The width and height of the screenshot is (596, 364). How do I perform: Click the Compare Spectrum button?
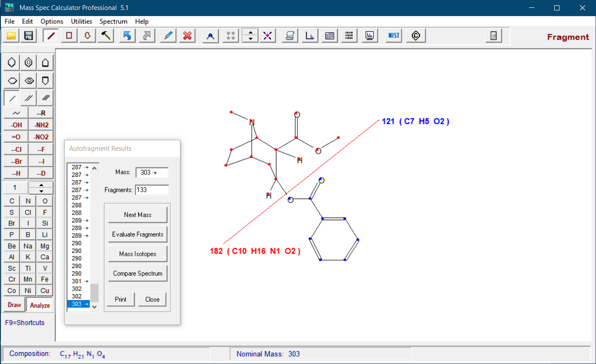(x=137, y=273)
